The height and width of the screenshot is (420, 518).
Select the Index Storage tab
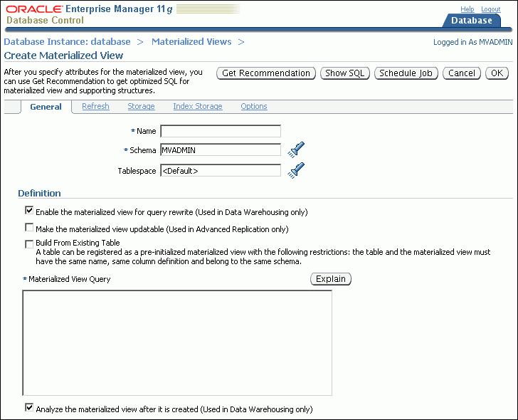point(198,107)
